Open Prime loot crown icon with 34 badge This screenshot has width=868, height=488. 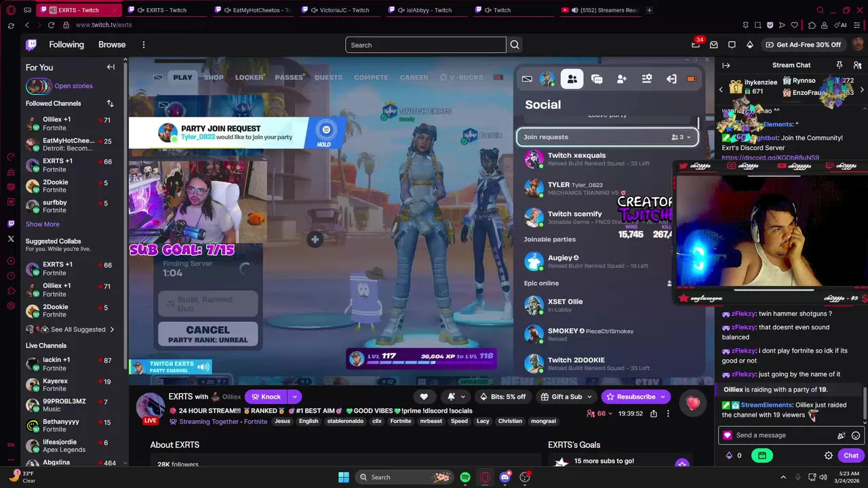coord(696,45)
